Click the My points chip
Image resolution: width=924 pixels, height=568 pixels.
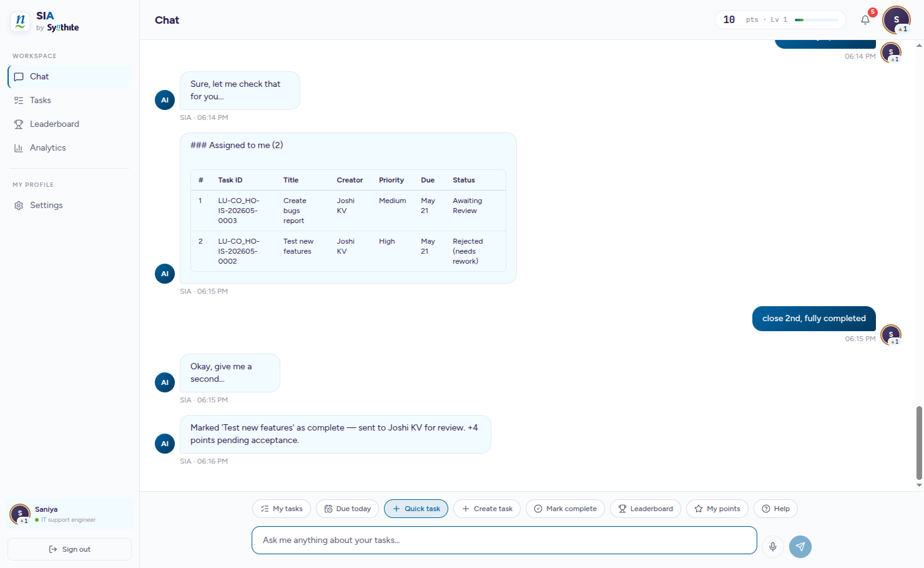717,509
